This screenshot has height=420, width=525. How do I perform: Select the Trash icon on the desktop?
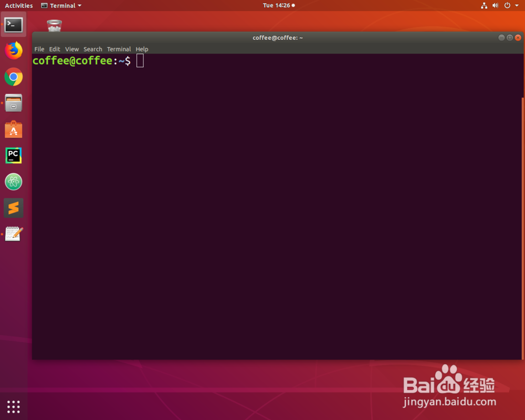click(54, 25)
